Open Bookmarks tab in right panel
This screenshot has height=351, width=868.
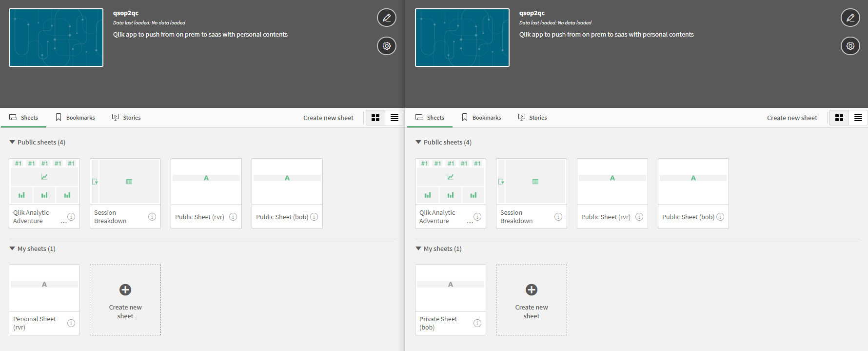click(x=481, y=118)
